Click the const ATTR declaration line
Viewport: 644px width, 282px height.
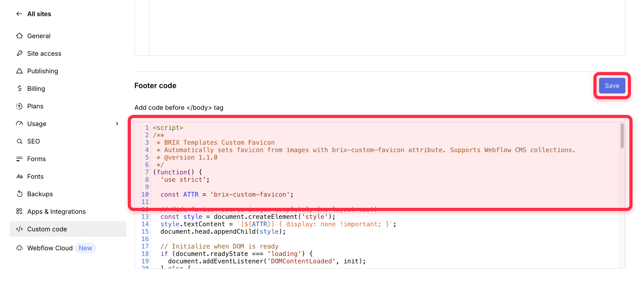(227, 195)
